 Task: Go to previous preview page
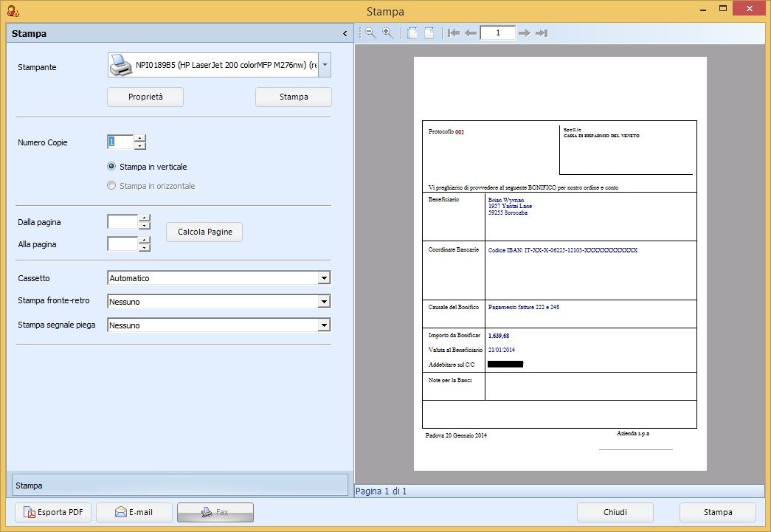(x=470, y=33)
